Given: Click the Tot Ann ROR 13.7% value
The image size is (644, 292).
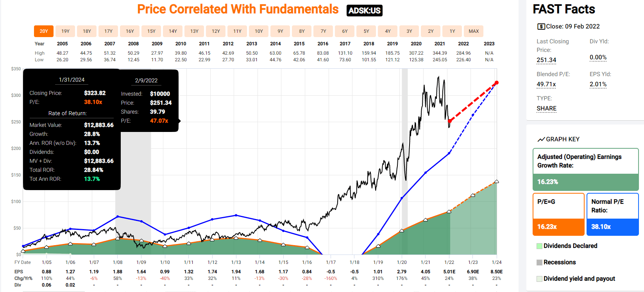Looking at the screenshot, I should 92,179.
